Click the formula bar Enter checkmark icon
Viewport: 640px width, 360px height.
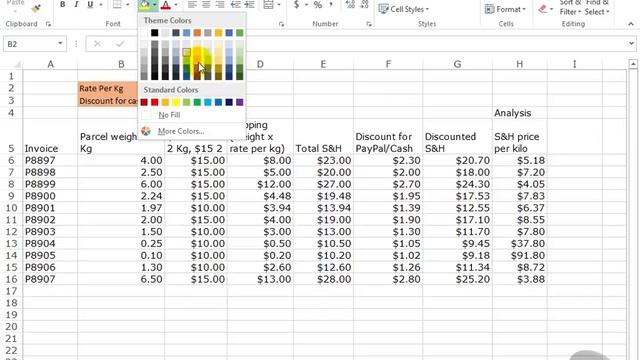point(120,44)
